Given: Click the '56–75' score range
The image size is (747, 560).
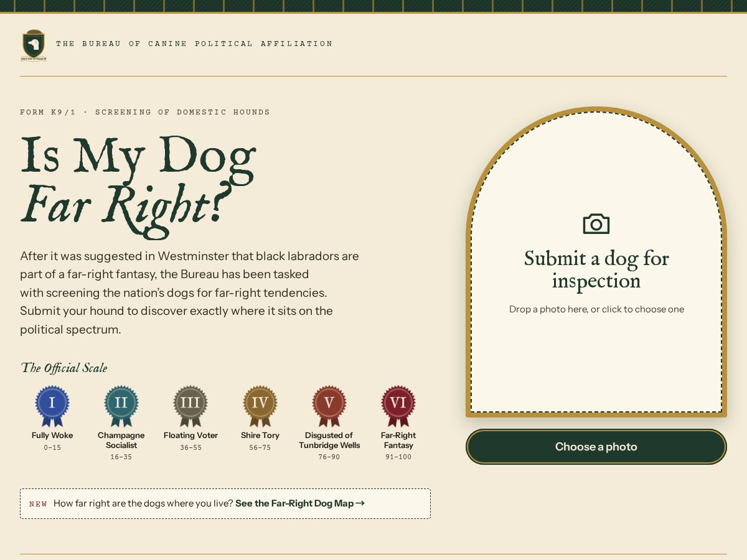Looking at the screenshot, I should click(260, 447).
